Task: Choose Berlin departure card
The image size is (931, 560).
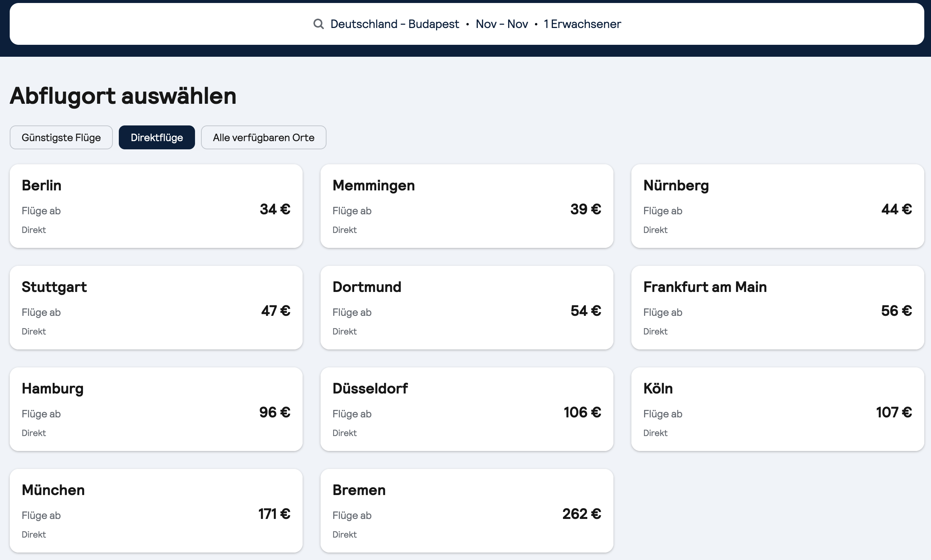Action: (156, 206)
